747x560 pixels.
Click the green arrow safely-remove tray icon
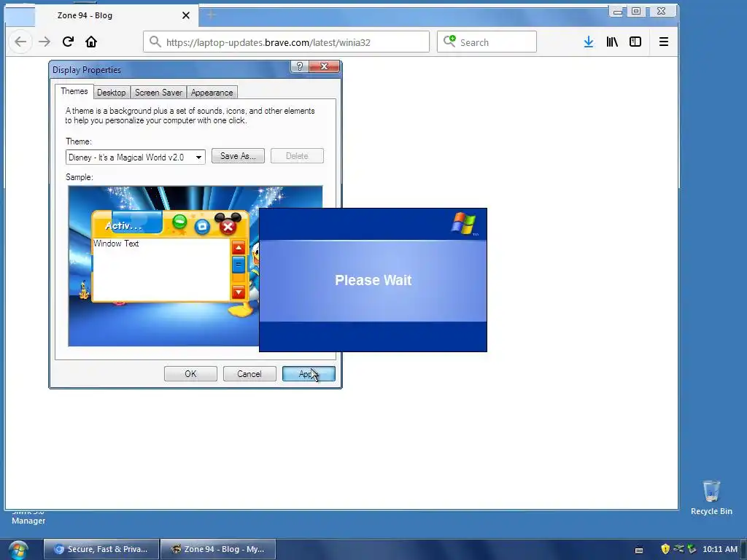click(x=692, y=549)
